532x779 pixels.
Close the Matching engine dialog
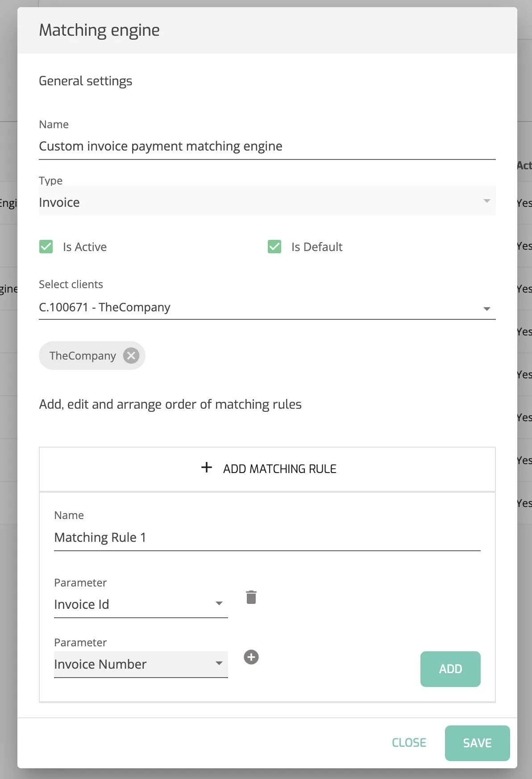point(409,743)
